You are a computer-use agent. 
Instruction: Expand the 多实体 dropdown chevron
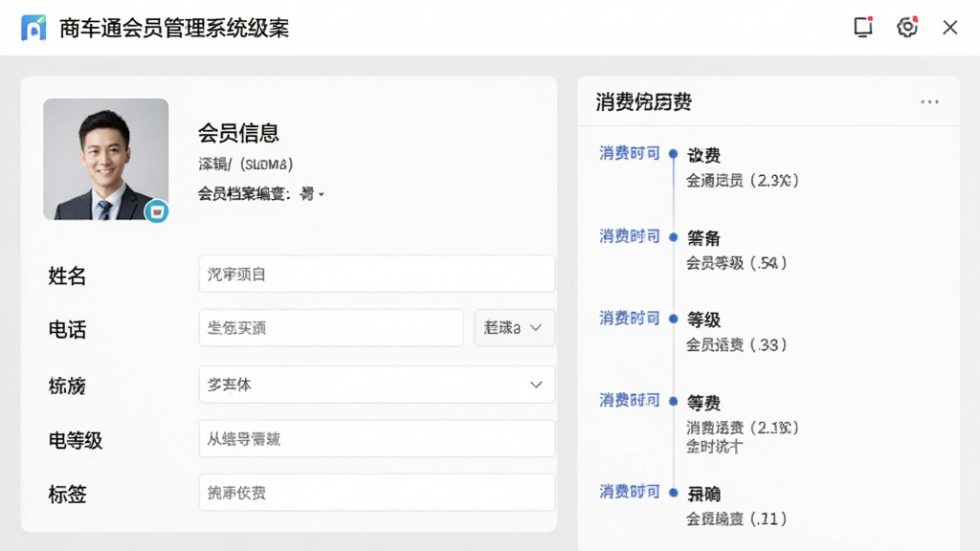536,385
